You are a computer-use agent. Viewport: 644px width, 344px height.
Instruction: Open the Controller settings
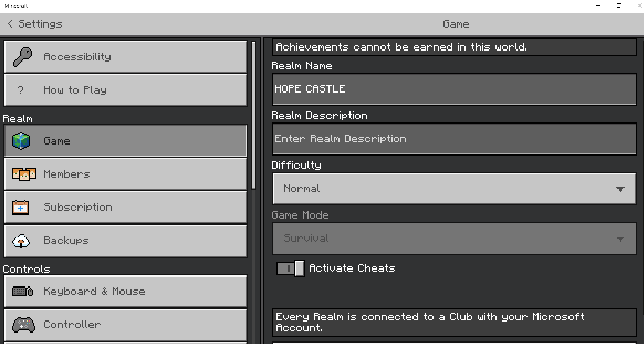[125, 324]
